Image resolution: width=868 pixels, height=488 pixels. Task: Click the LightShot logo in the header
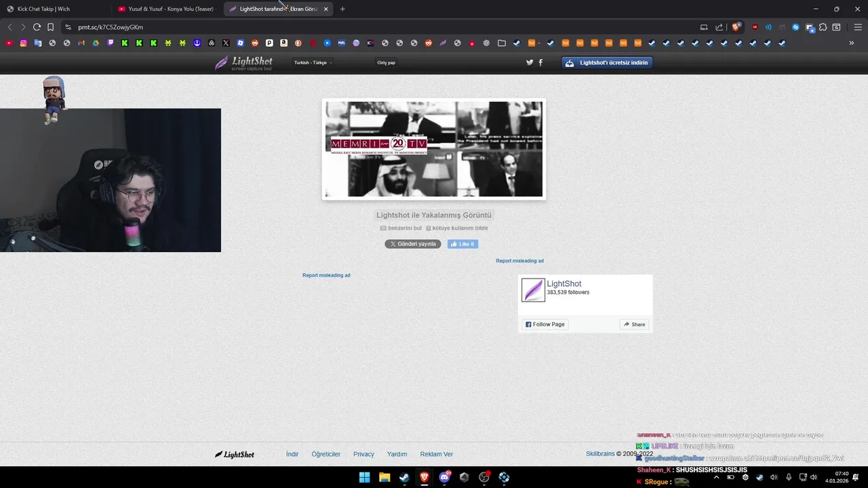pos(243,63)
